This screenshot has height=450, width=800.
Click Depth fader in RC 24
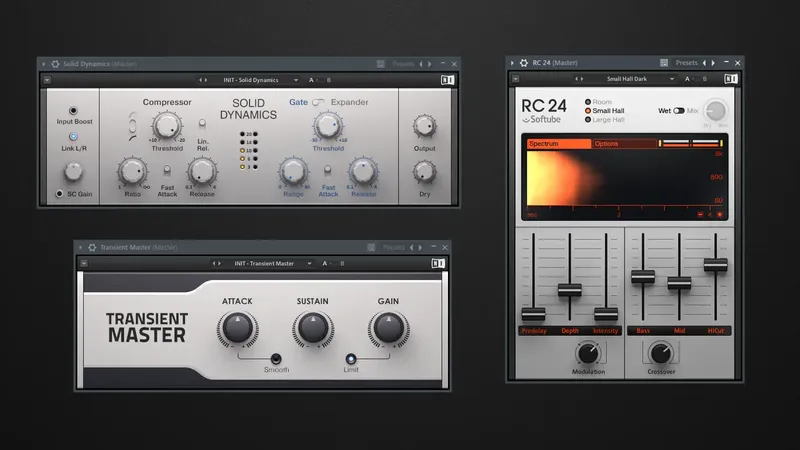[x=570, y=289]
